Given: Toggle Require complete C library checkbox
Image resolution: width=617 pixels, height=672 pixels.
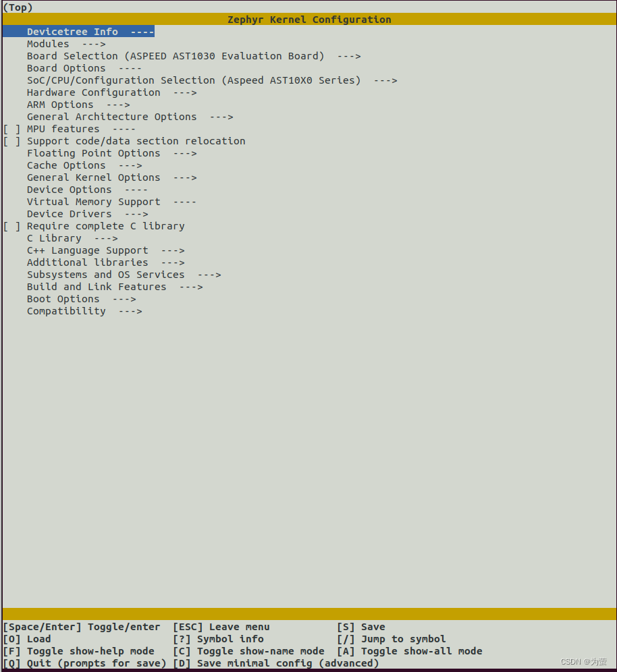Looking at the screenshot, I should click(11, 226).
